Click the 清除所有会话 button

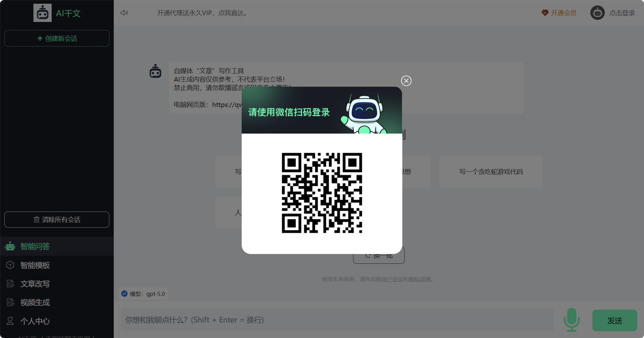57,220
